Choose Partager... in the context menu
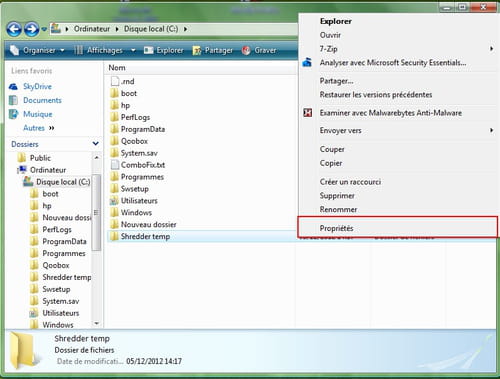 click(336, 81)
